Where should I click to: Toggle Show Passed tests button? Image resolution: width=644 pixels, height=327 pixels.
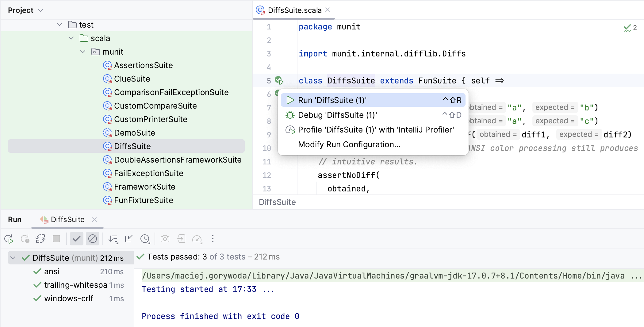[x=77, y=239]
